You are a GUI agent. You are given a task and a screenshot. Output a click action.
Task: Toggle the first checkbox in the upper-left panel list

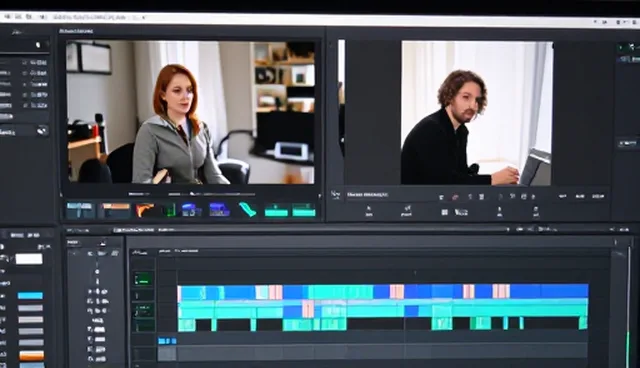point(25,63)
